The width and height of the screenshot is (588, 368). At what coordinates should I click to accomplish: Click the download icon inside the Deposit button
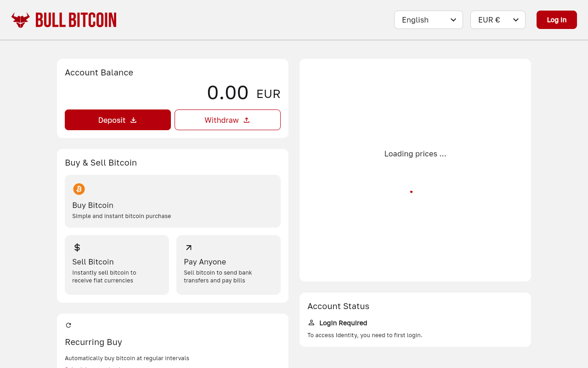click(134, 120)
